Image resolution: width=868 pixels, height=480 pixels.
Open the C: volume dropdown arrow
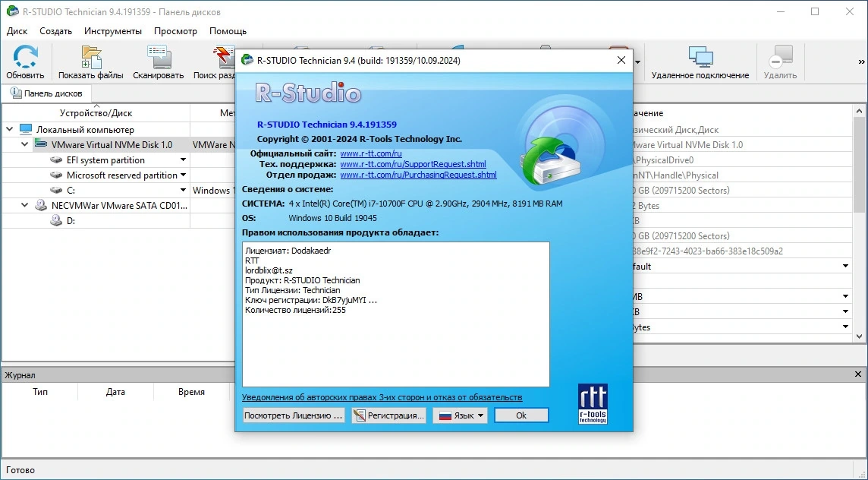183,190
